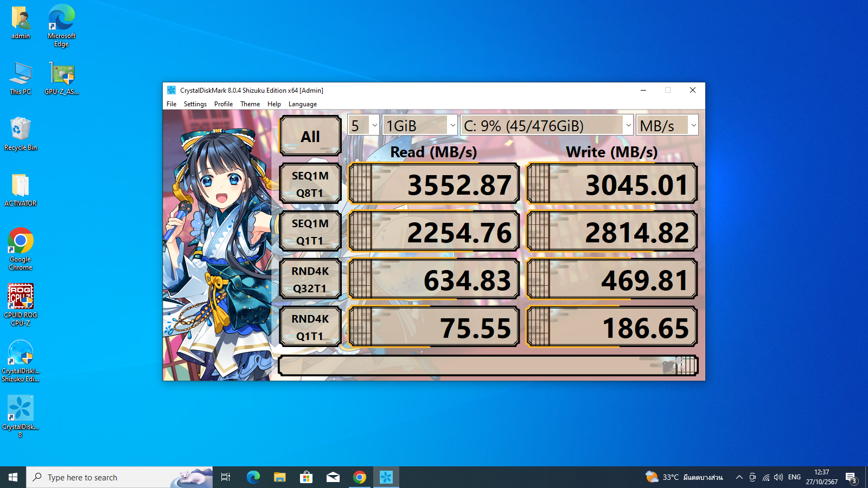This screenshot has height=488, width=868.
Task: Click SEQ1M Q1T1 read value 2254.76
Action: (434, 232)
